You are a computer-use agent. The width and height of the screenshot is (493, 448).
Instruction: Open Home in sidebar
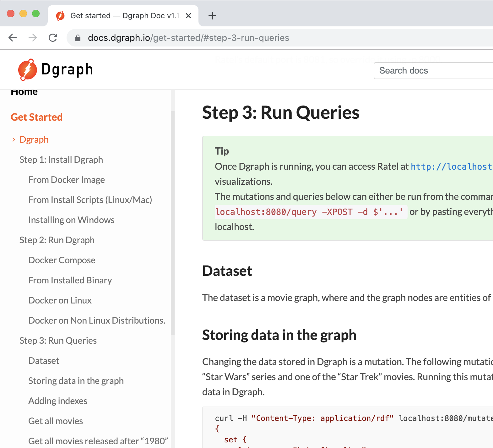point(24,92)
